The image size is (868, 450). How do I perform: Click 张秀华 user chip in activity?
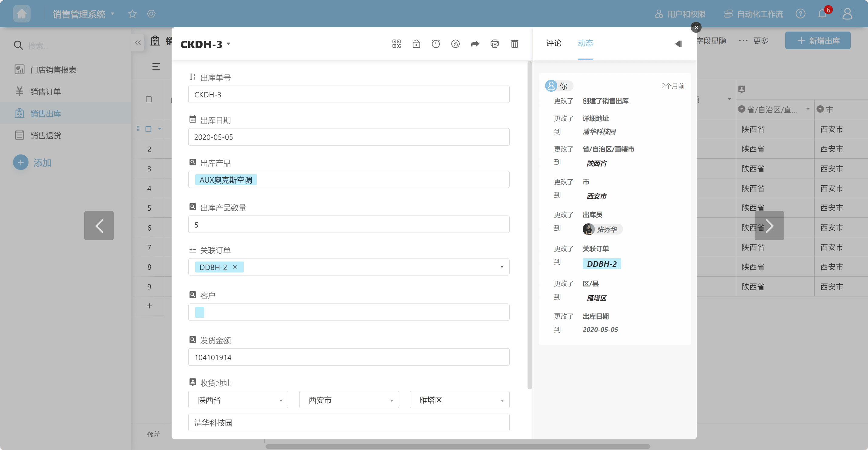(x=602, y=229)
